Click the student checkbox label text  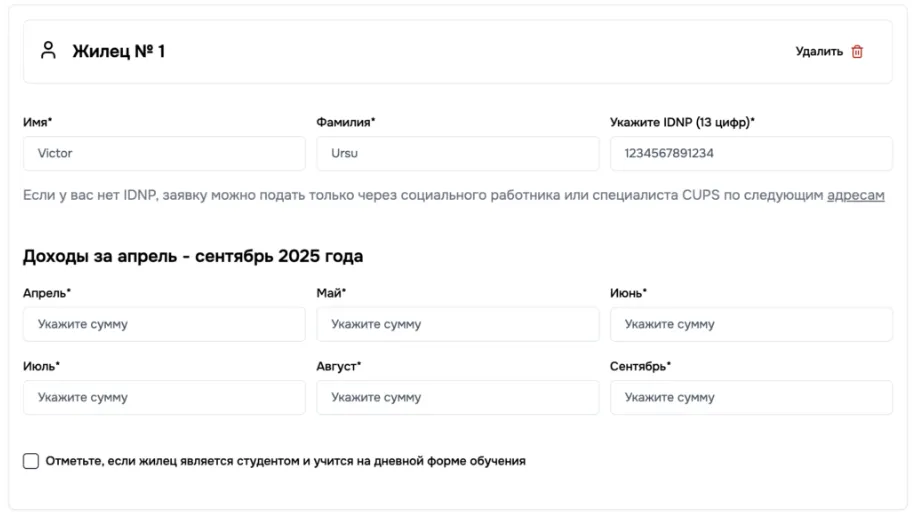[285, 461]
